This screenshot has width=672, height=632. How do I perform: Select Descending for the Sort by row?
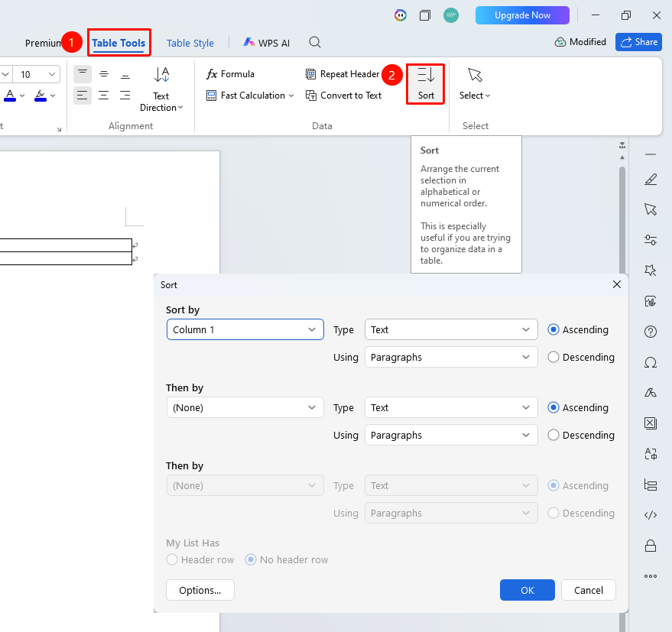(554, 357)
